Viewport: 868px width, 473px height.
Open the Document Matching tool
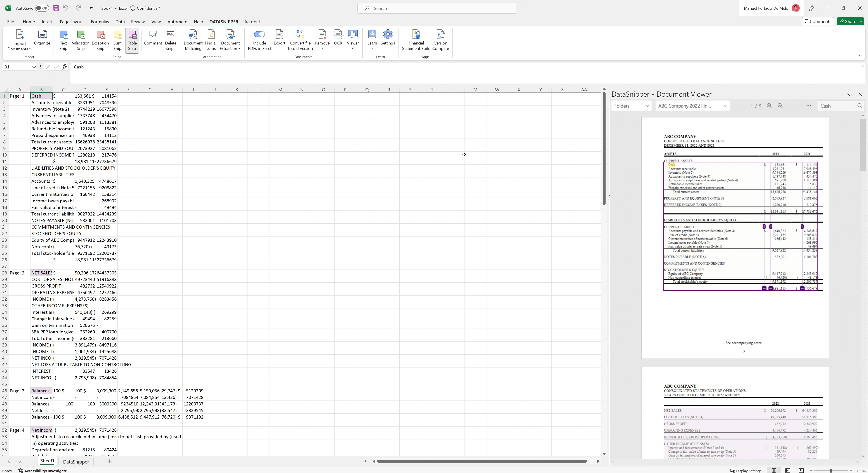click(x=193, y=40)
